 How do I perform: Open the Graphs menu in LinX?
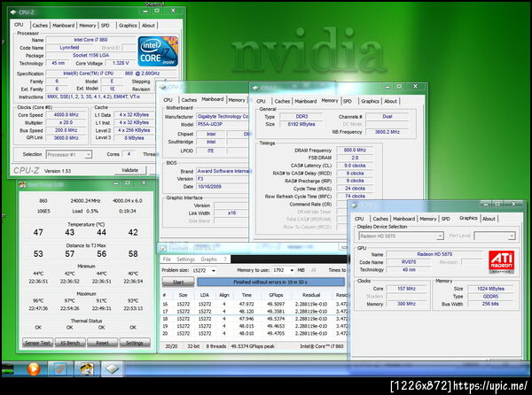[x=208, y=259]
